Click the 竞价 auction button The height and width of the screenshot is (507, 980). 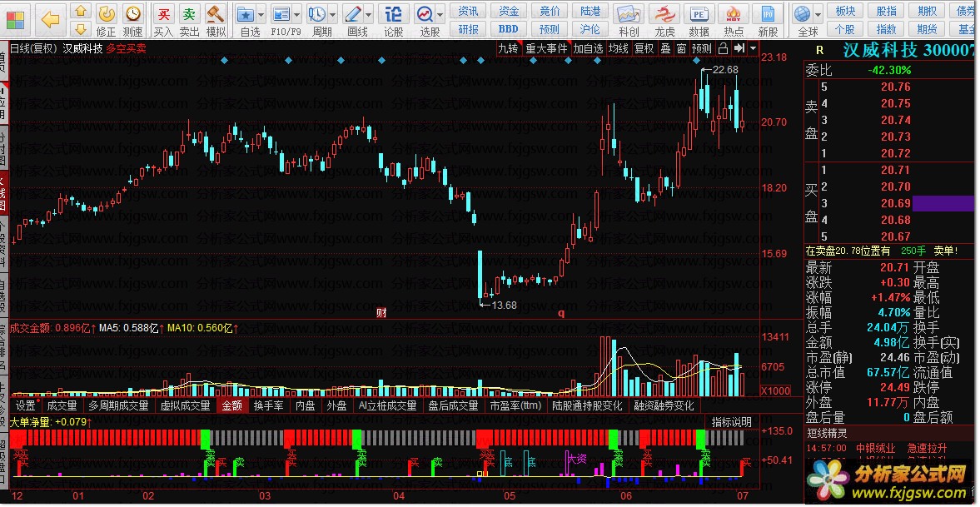pos(550,12)
